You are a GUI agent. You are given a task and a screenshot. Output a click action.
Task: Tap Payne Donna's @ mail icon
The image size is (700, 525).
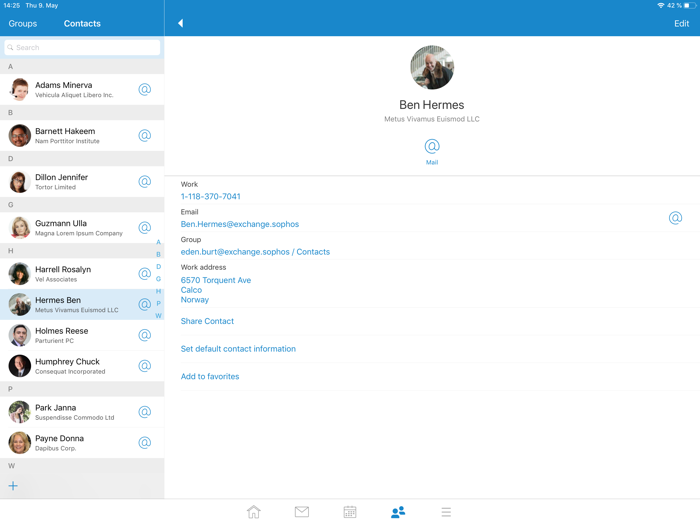click(144, 442)
